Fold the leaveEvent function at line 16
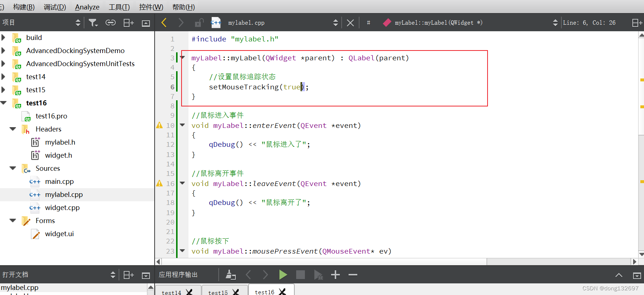This screenshot has height=295, width=644. [x=183, y=183]
